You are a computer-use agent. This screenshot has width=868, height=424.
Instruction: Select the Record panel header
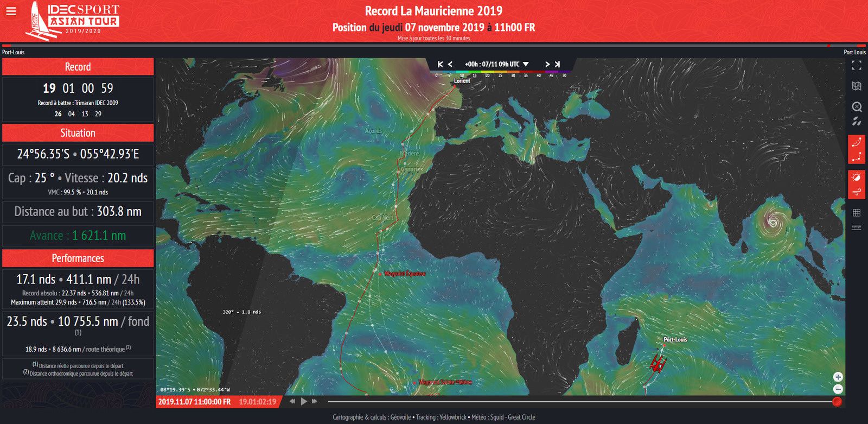point(78,67)
